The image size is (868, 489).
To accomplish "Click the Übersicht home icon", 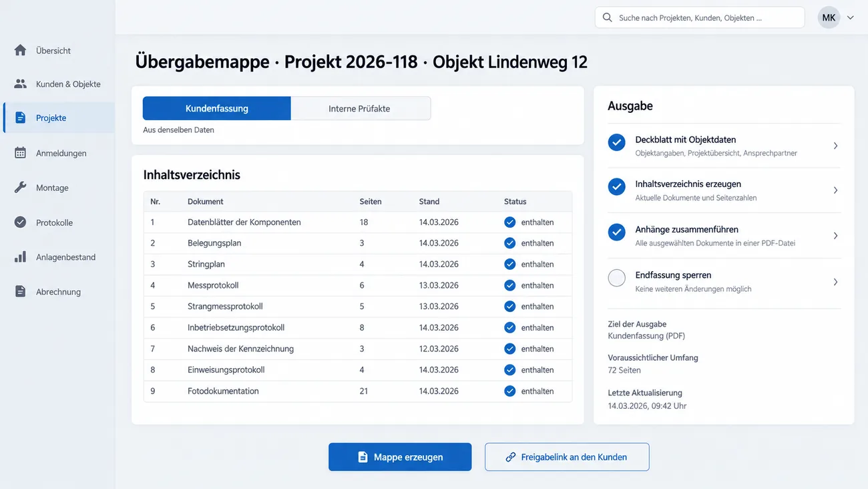I will 21,50.
